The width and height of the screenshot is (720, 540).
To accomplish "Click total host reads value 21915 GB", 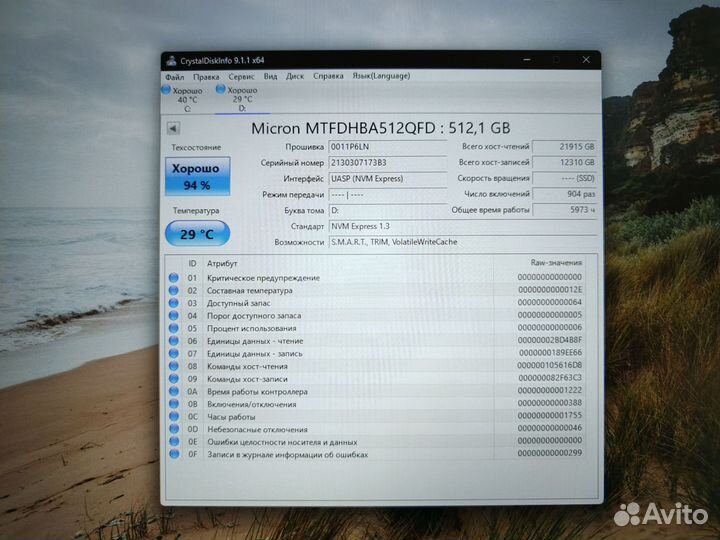I will click(x=564, y=146).
